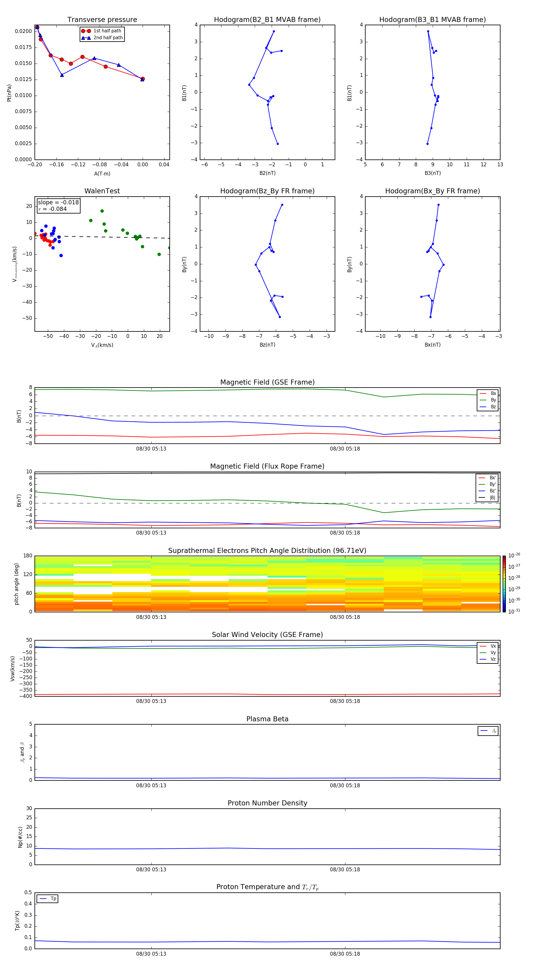Click "08/30 05:18" tick under Proton Number Density
The height and width of the screenshot is (980, 535).
click(345, 869)
